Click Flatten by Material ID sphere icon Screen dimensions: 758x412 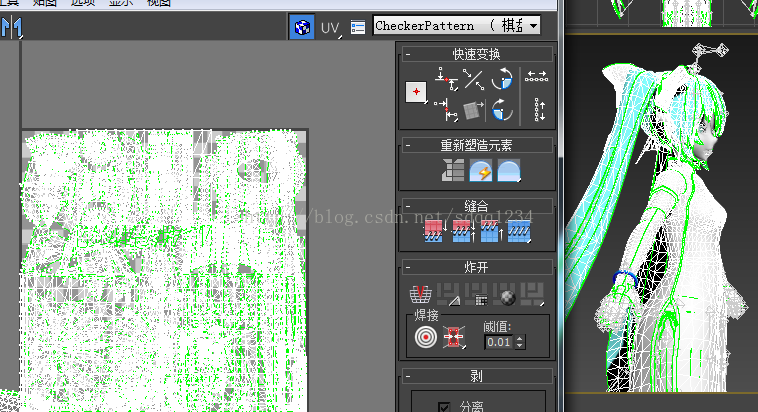click(x=505, y=294)
